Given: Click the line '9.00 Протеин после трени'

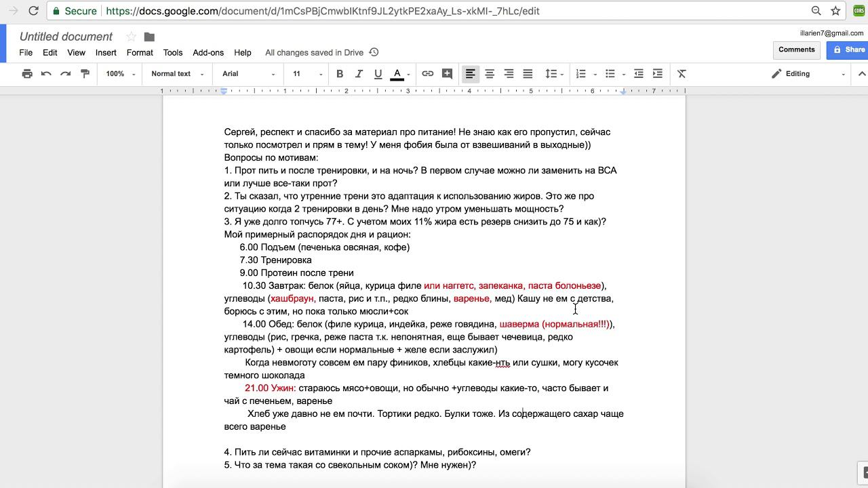Looking at the screenshot, I should point(296,273).
